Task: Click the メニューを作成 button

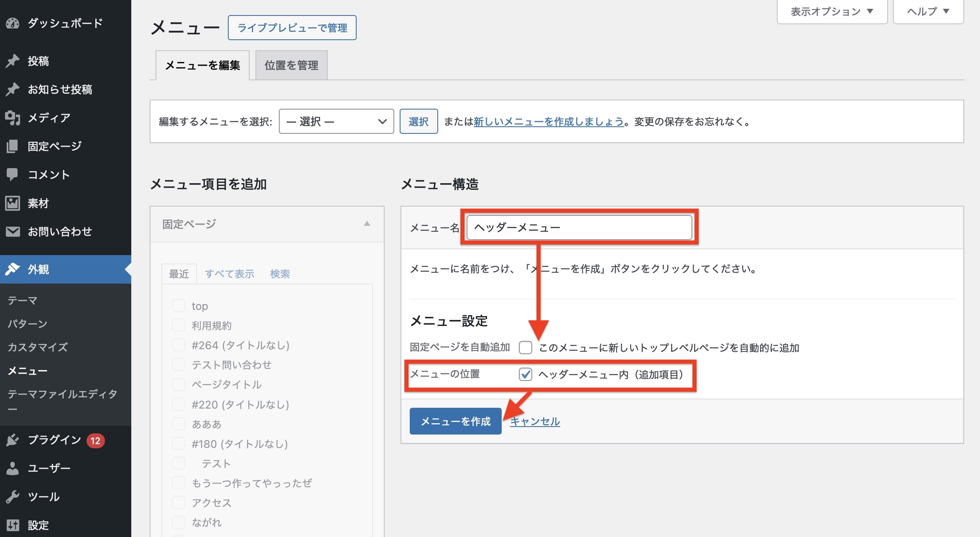Action: pyautogui.click(x=455, y=421)
